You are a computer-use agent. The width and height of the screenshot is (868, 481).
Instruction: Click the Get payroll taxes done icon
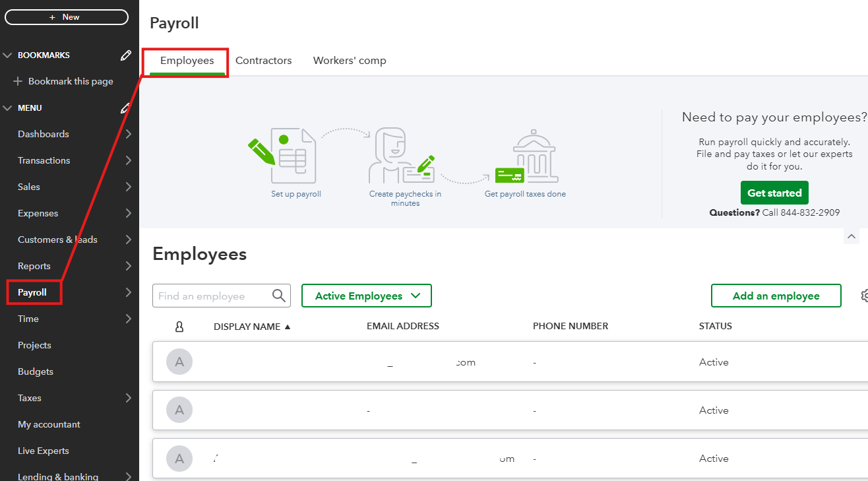coord(526,158)
